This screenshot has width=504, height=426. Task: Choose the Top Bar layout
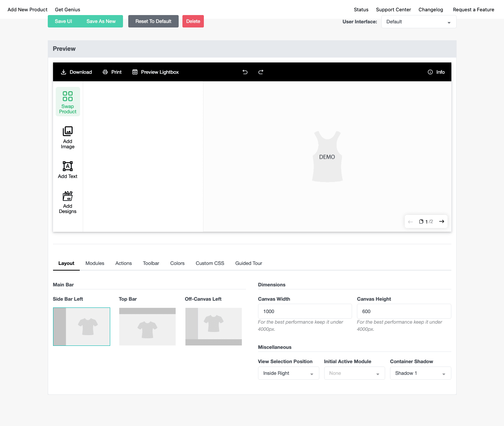point(147,327)
